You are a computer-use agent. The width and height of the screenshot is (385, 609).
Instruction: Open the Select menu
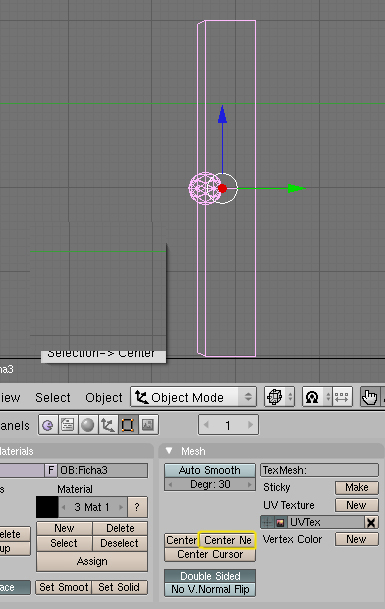pyautogui.click(x=53, y=397)
